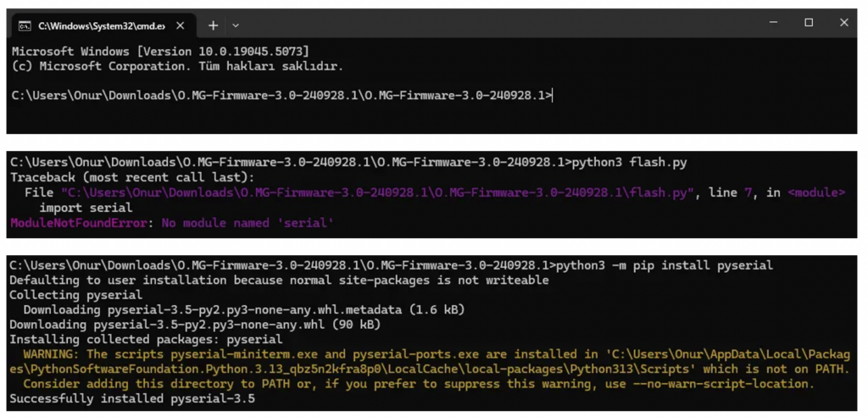The width and height of the screenshot is (868, 417).
Task: Click the ModuleNotFoundError message line
Action: 172,223
